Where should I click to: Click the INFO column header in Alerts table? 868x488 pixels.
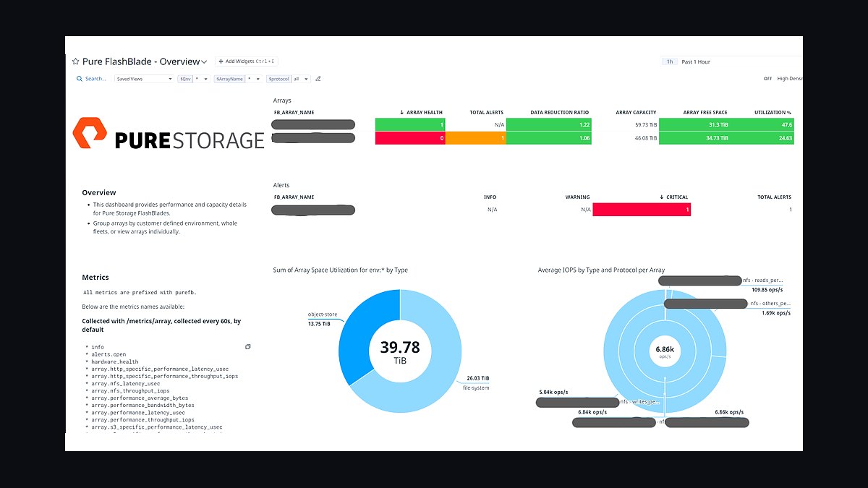coord(490,197)
